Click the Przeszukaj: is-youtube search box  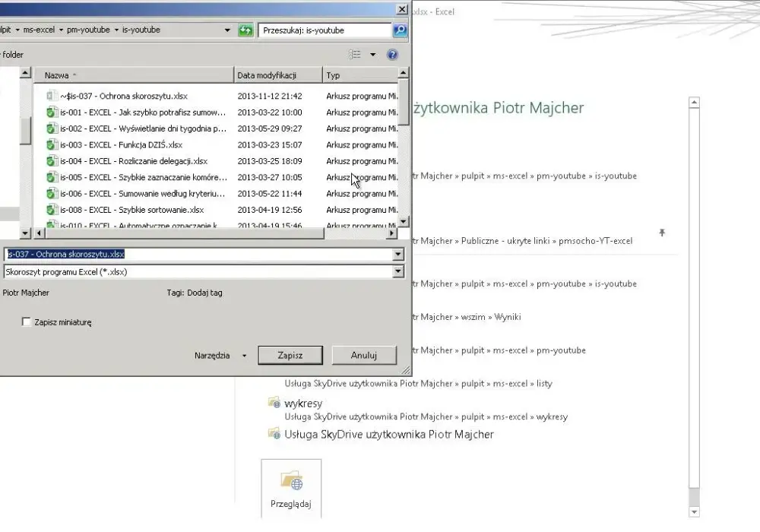click(x=325, y=30)
